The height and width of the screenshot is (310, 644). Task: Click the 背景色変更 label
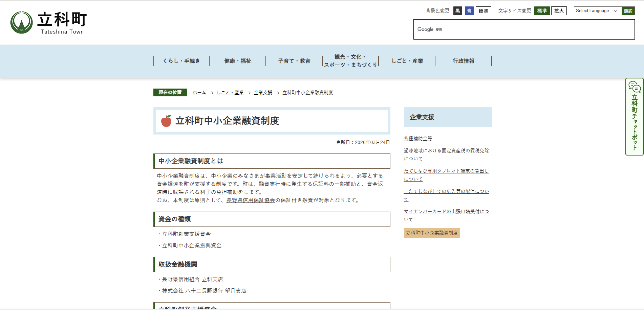point(437,11)
